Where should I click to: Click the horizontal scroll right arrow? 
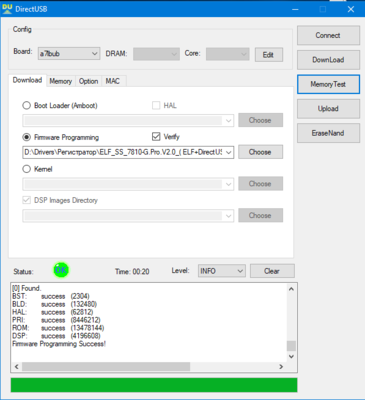[281, 367]
